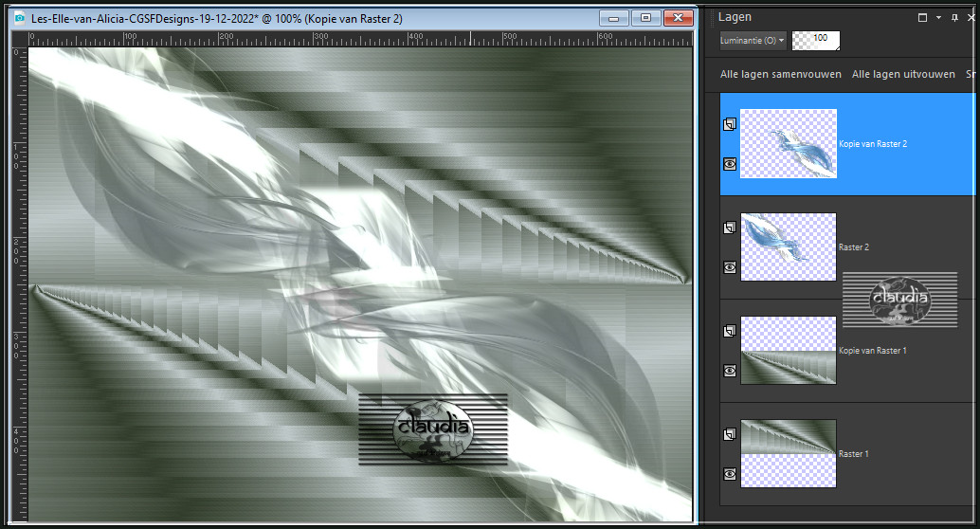Select the Kopie van Raster 2 thumbnail

[789, 144]
